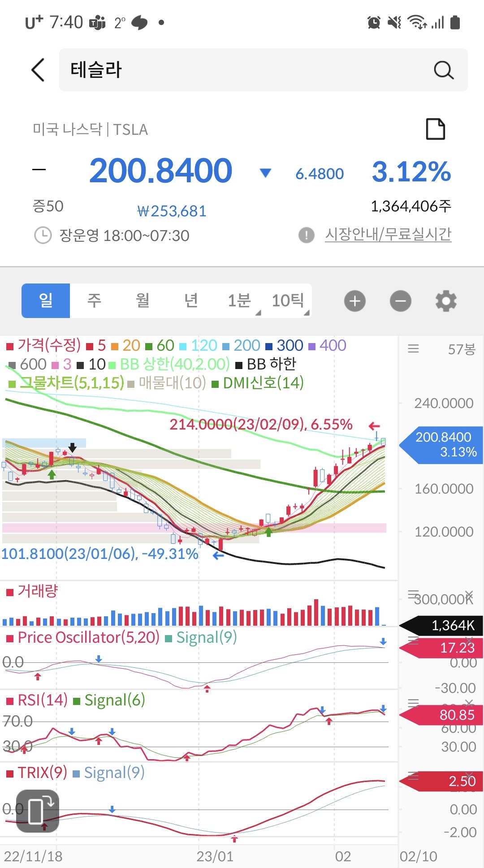Toggle the 5-day moving average legend
Screen dimensions: 484x868
tap(96, 345)
